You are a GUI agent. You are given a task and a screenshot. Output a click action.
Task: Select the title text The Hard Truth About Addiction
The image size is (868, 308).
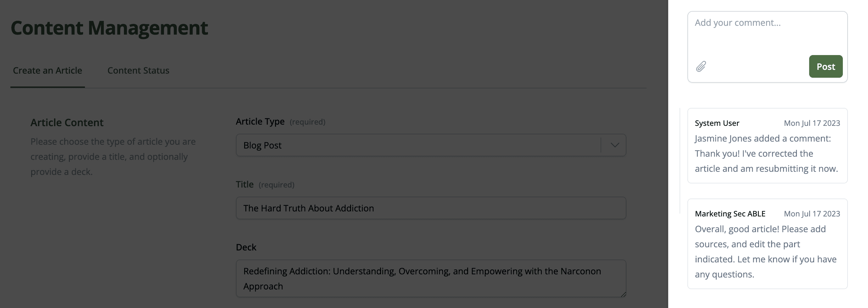309,208
